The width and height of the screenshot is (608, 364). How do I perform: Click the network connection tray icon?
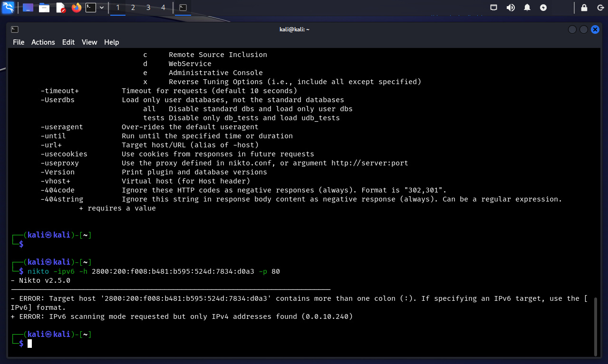coord(494,8)
